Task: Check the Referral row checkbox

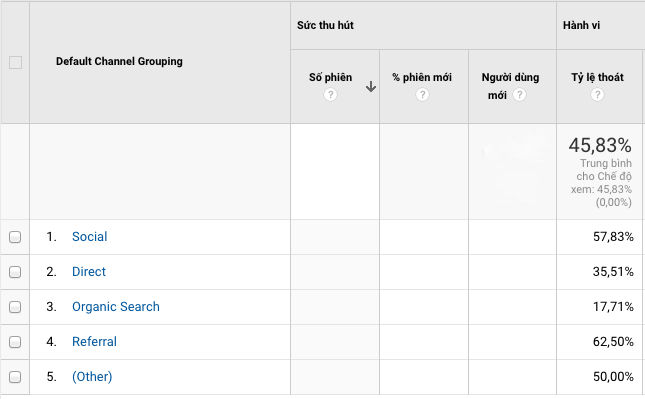Action: pyautogui.click(x=15, y=342)
